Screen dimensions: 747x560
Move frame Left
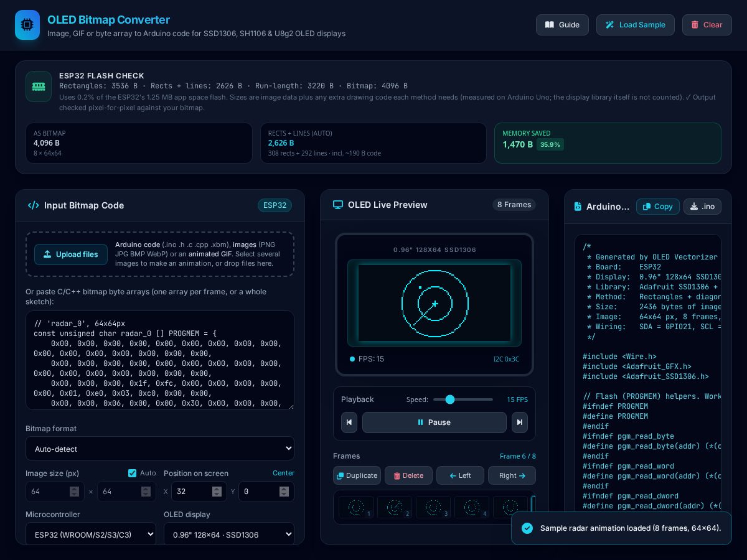point(460,475)
